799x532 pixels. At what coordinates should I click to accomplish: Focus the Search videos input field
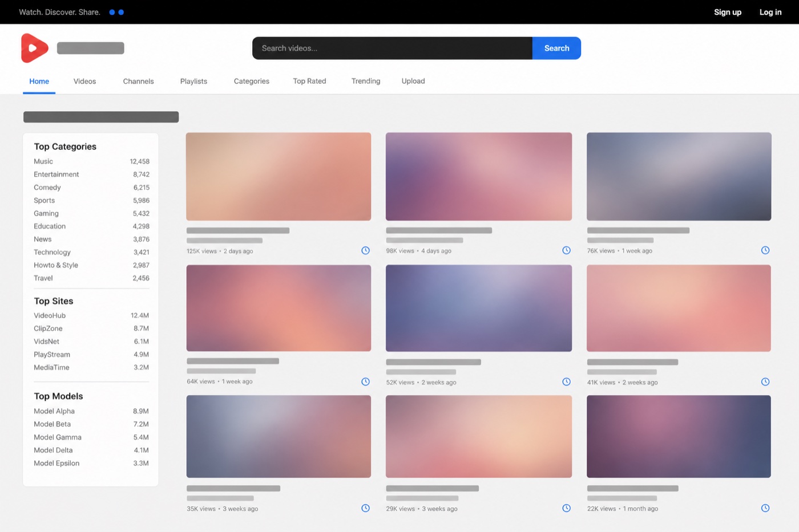pyautogui.click(x=392, y=48)
